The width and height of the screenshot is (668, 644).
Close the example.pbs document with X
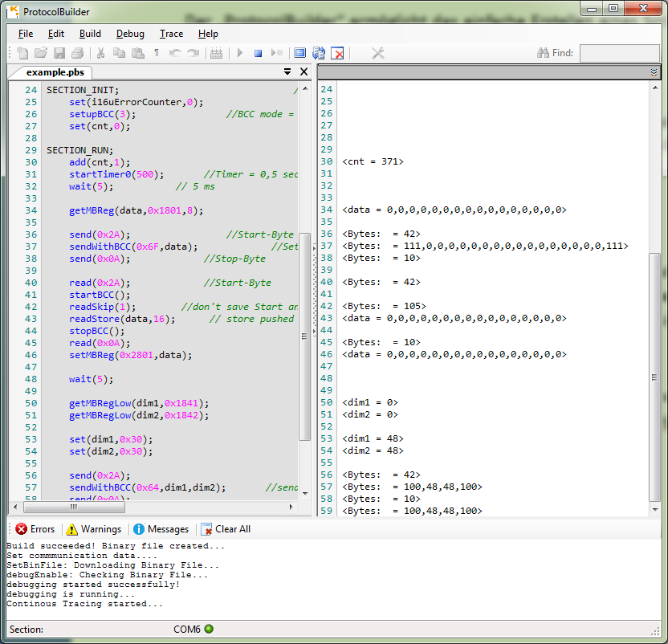303,71
